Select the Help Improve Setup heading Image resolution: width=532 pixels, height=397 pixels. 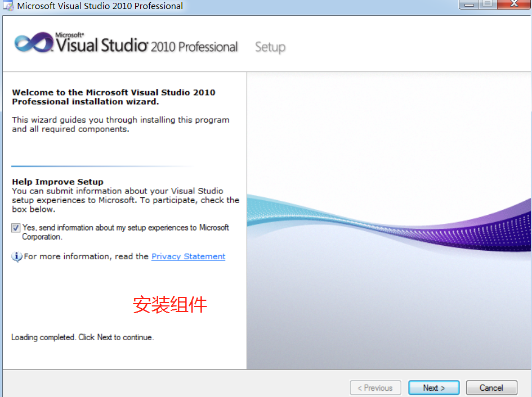57,182
